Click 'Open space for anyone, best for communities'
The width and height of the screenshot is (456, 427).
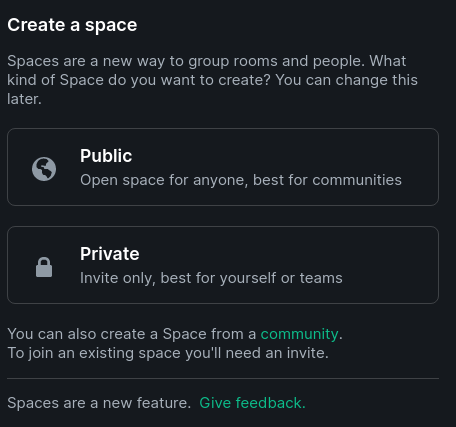pyautogui.click(x=241, y=180)
